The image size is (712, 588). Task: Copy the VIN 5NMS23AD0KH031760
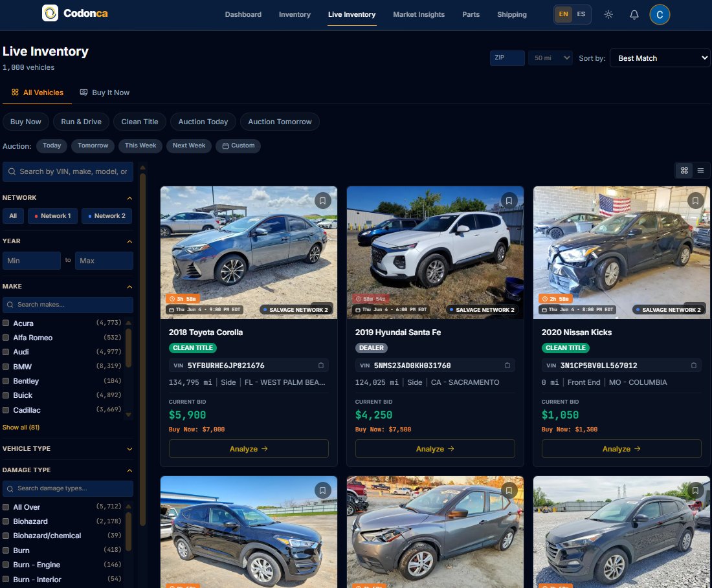[x=507, y=365]
